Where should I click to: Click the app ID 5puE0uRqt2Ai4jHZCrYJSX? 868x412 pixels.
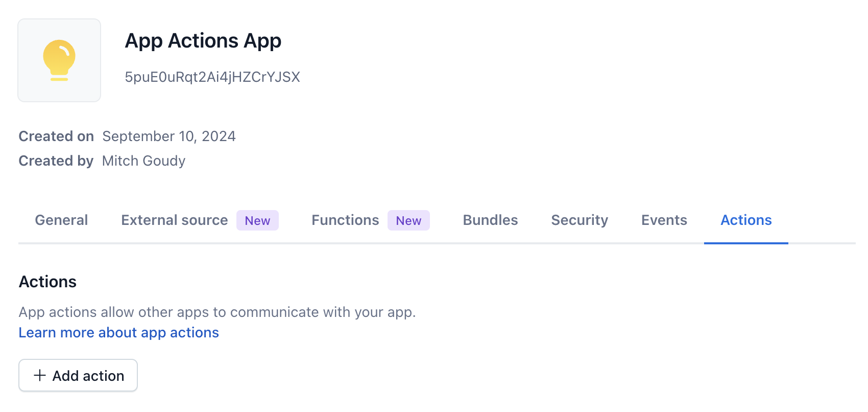(x=212, y=77)
